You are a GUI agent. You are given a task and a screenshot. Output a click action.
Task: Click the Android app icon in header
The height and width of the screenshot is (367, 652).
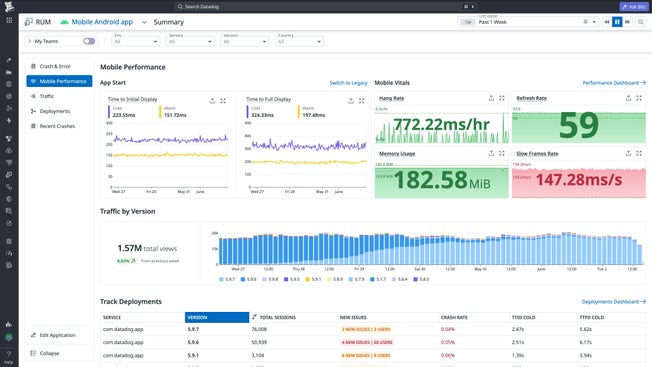[64, 22]
